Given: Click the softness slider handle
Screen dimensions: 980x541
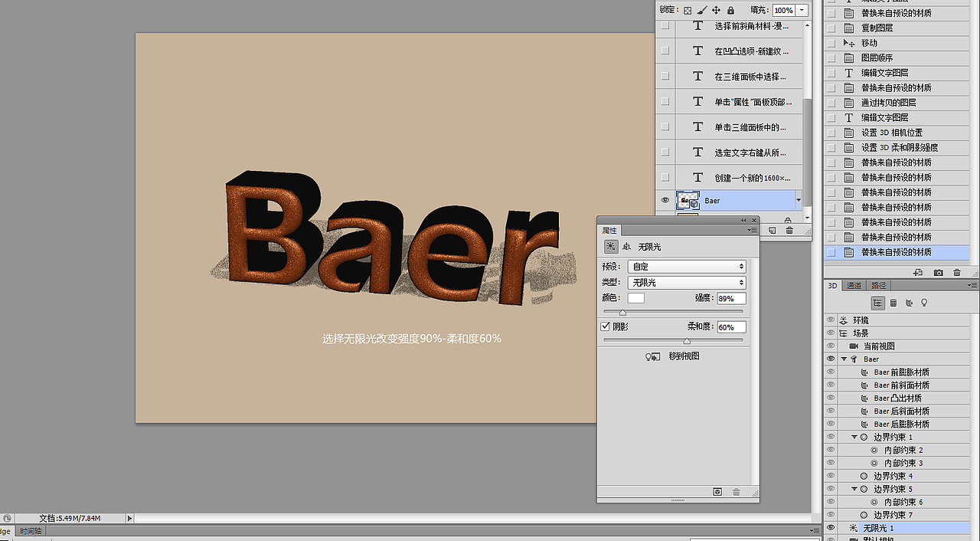Looking at the screenshot, I should point(687,341).
